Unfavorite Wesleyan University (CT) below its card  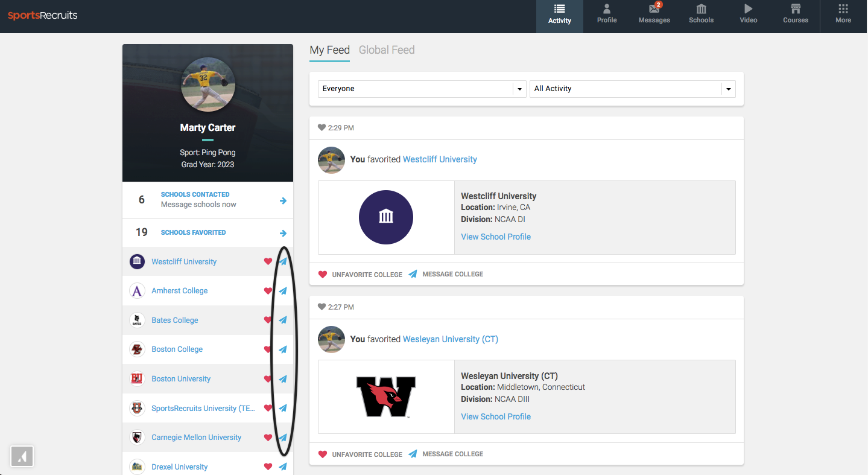[x=360, y=454]
